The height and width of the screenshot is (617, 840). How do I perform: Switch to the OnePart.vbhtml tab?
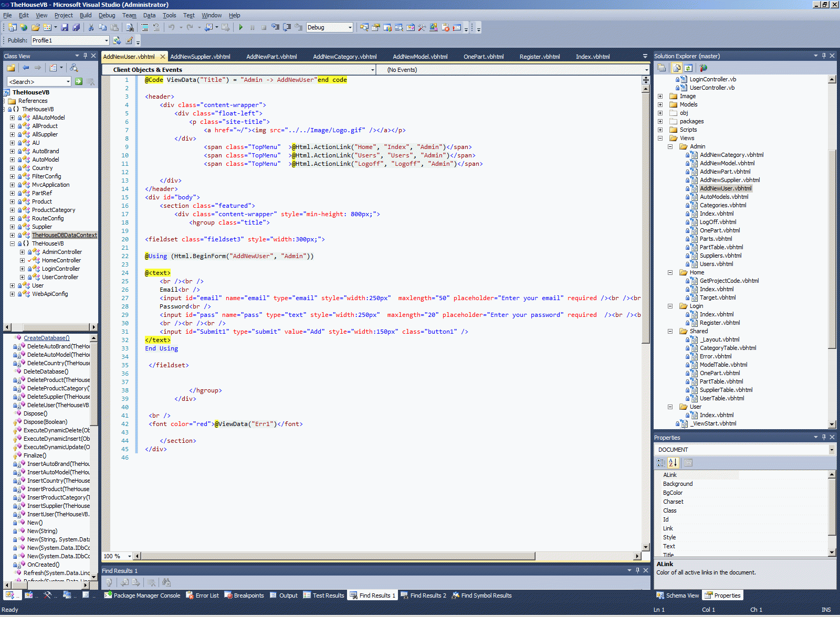(483, 57)
